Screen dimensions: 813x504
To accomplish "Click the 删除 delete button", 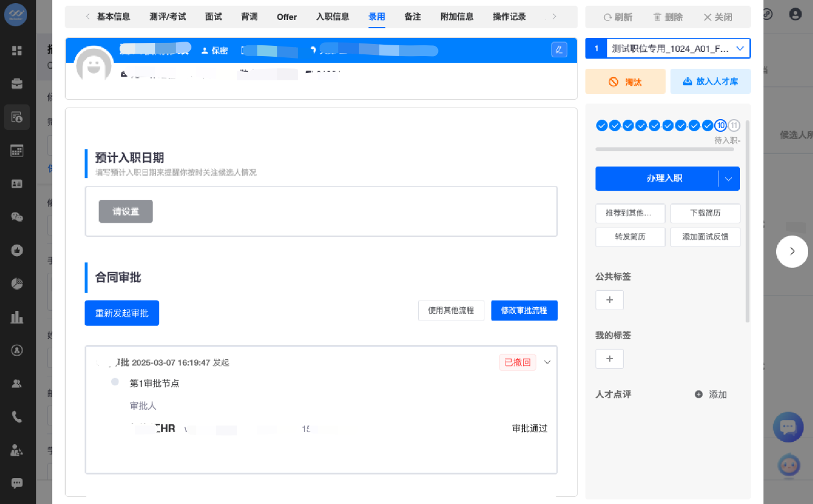I will [x=668, y=18].
